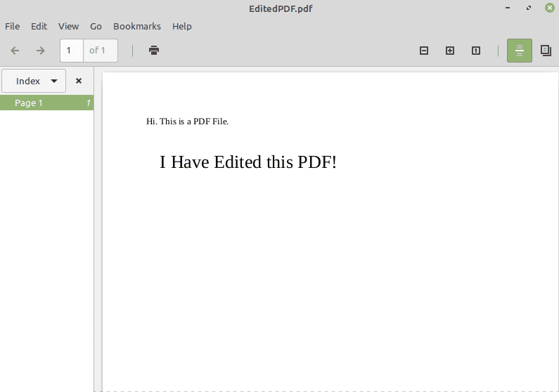Viewport: 559px width, 392px height.
Task: Go to the next page arrow
Action: (x=41, y=51)
